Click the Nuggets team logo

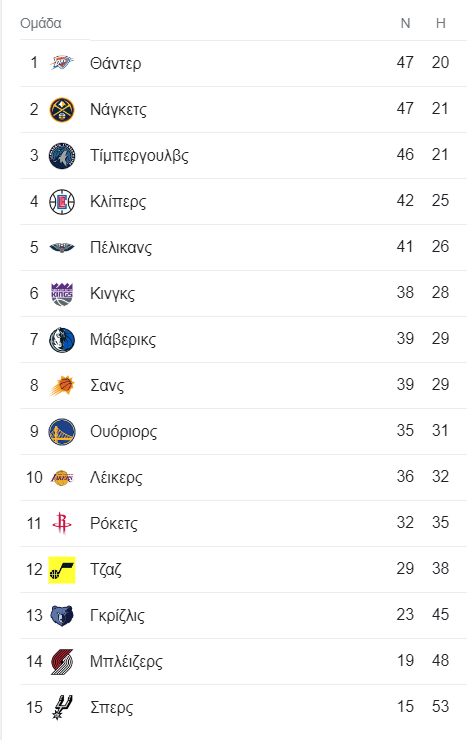click(62, 109)
